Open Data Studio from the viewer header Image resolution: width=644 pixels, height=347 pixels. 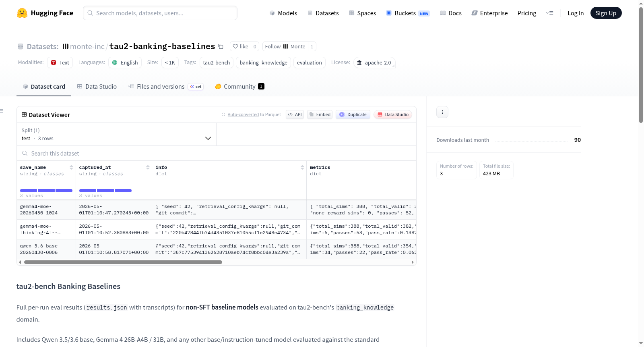click(393, 114)
